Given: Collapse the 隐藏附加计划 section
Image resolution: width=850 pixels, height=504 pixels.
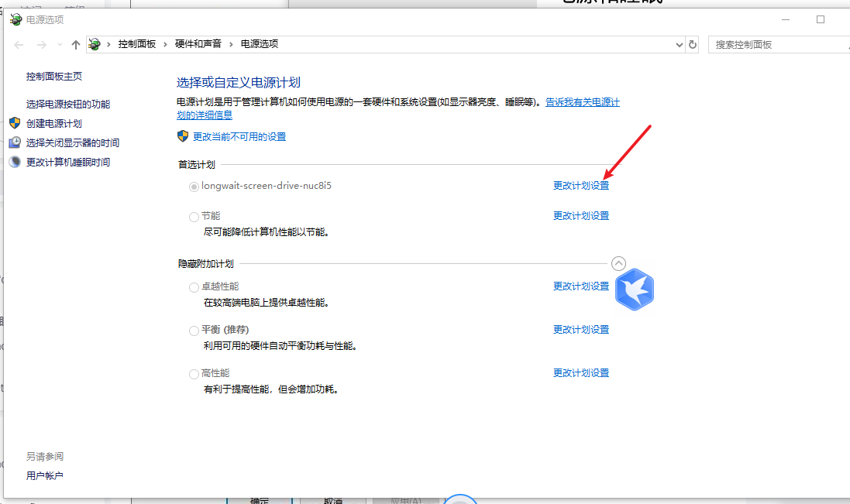Looking at the screenshot, I should [618, 264].
